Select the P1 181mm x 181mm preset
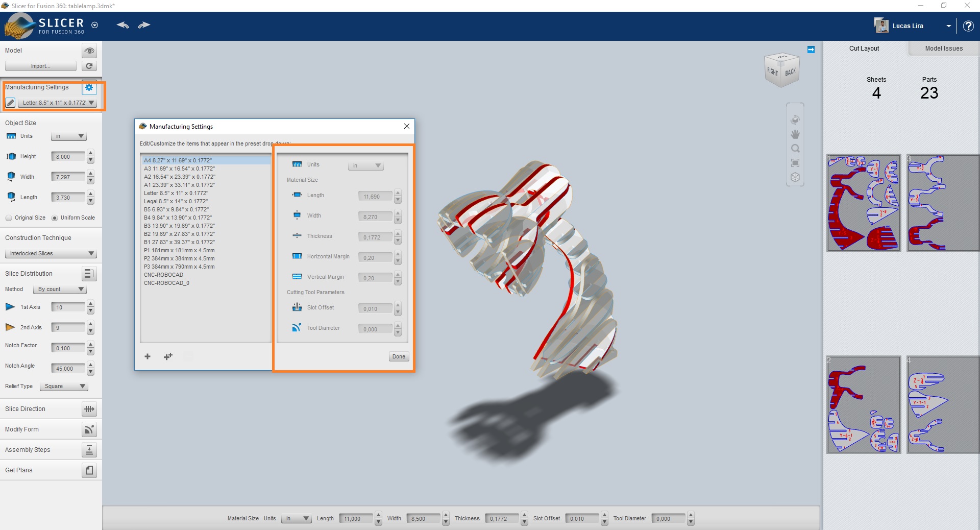Screen dimensions: 980x530 206,250
